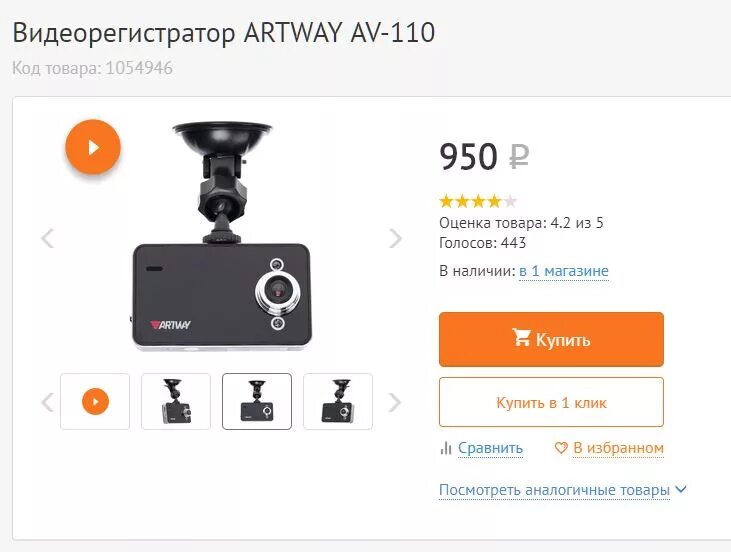The height and width of the screenshot is (552, 731).
Task: Click the orange Купить button
Action: pyautogui.click(x=551, y=339)
